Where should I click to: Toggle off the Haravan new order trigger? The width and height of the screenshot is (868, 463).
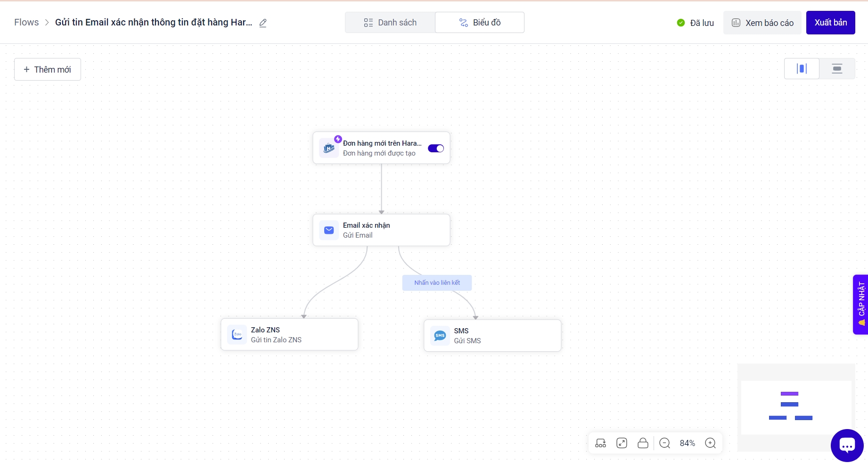pos(435,149)
